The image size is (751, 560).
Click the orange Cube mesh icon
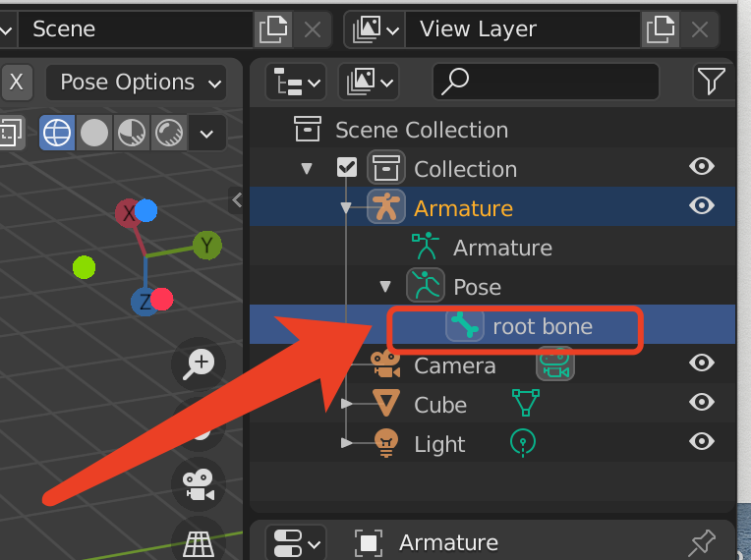pos(386,403)
